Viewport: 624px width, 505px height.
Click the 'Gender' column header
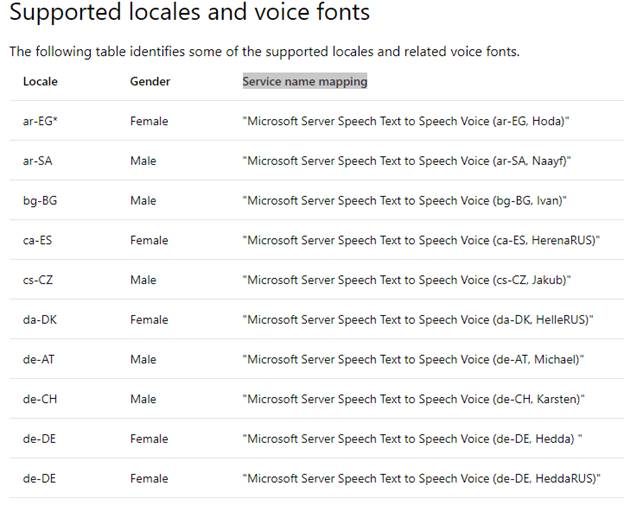150,82
